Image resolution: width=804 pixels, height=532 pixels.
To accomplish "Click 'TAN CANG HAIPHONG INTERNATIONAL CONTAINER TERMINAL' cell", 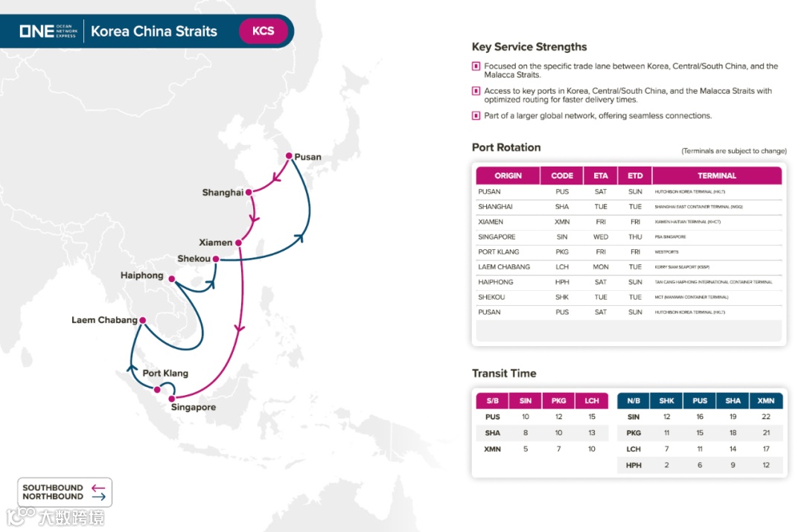I will coord(713,282).
